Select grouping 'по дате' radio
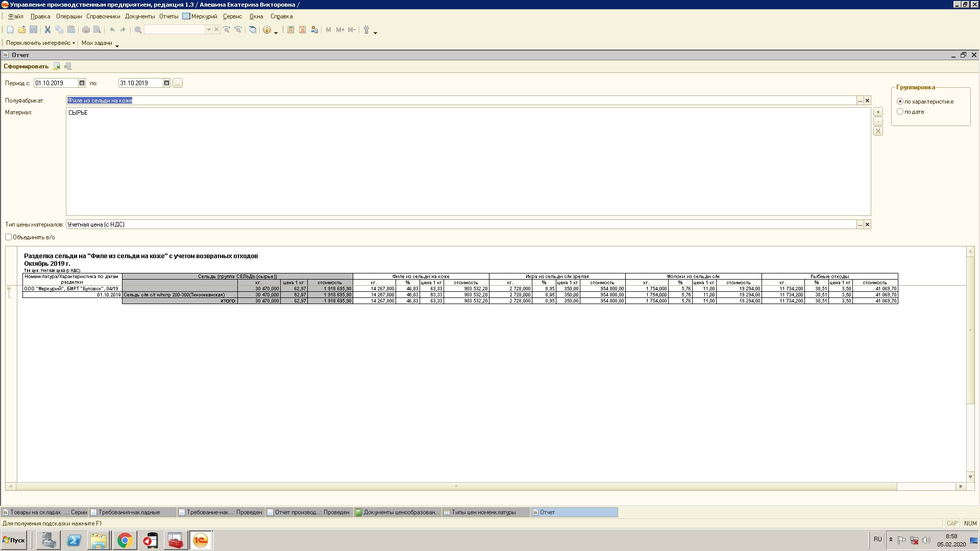This screenshot has height=551, width=980. point(900,112)
